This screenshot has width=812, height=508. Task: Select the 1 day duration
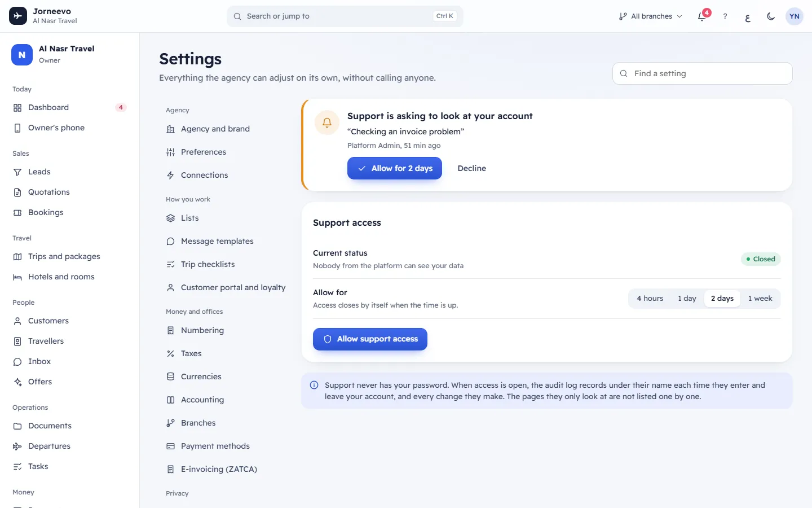pyautogui.click(x=687, y=299)
